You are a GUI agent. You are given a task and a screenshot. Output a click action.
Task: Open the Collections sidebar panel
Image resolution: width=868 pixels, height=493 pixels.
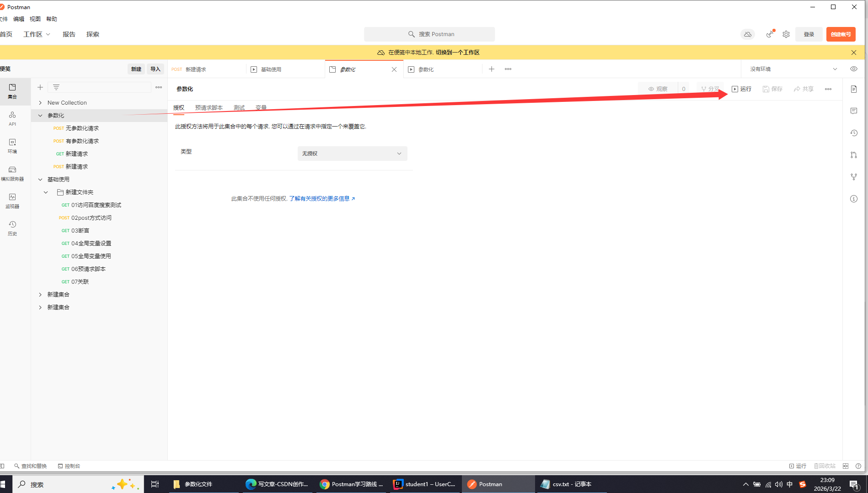[x=12, y=91]
